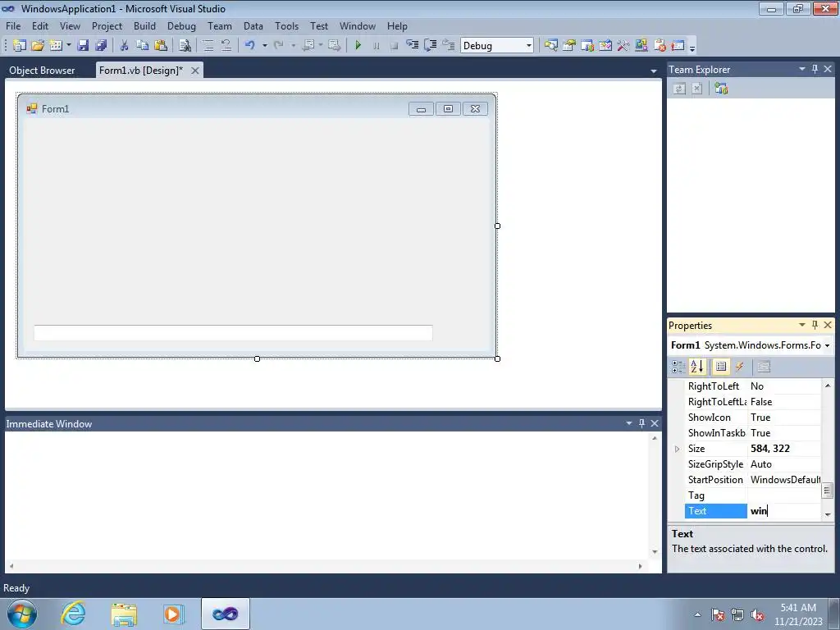Pin the Properties panel with auto-hide icon

coord(815,325)
